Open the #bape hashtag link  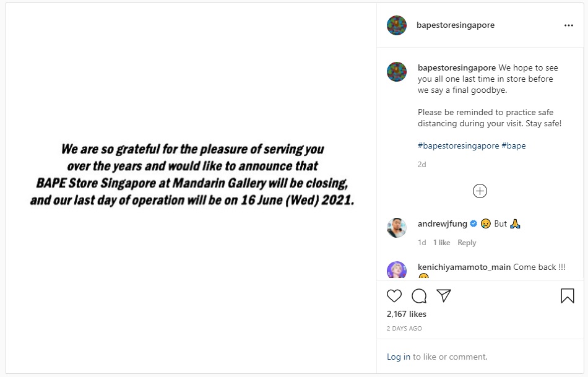[x=514, y=146]
